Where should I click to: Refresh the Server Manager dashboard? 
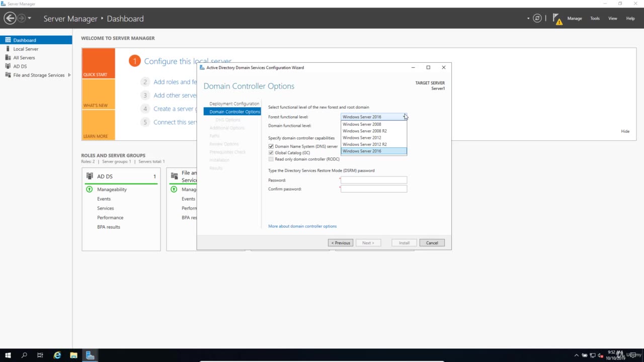537,19
